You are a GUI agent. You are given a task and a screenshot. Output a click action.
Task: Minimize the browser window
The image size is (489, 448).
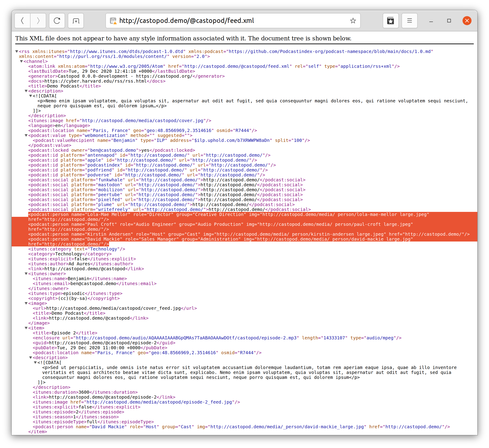pyautogui.click(x=431, y=21)
